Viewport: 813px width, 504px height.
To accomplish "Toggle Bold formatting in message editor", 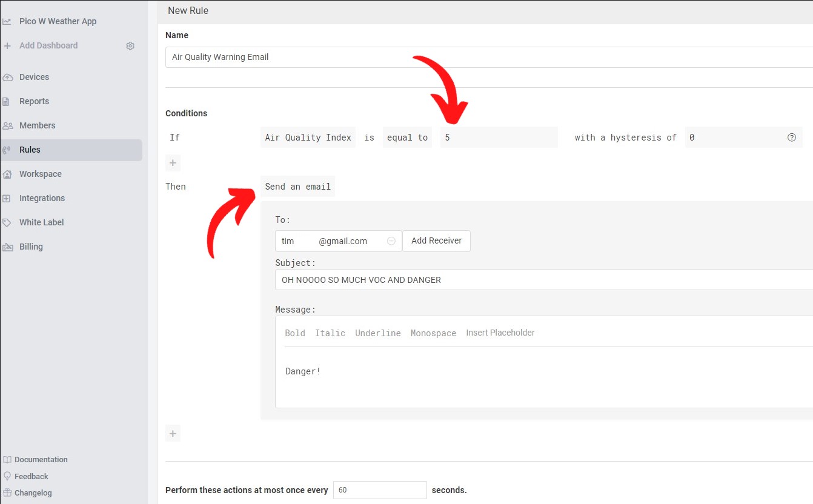I will [295, 333].
